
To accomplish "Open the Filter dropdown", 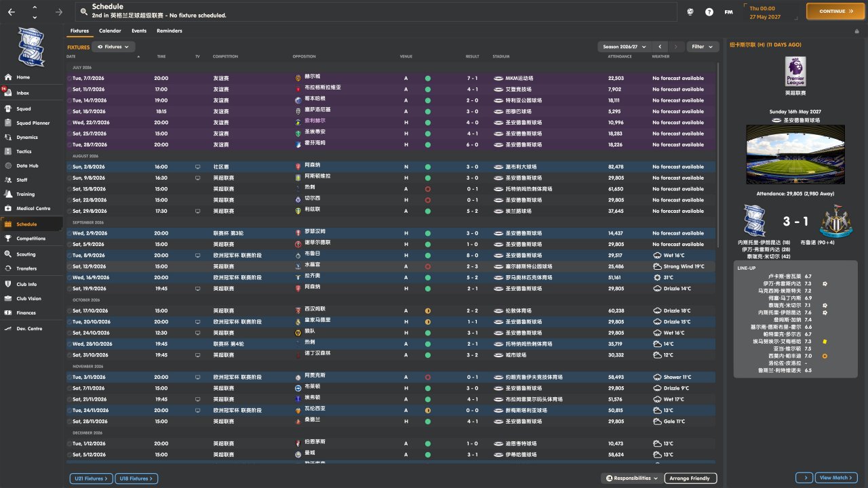I will click(x=703, y=47).
